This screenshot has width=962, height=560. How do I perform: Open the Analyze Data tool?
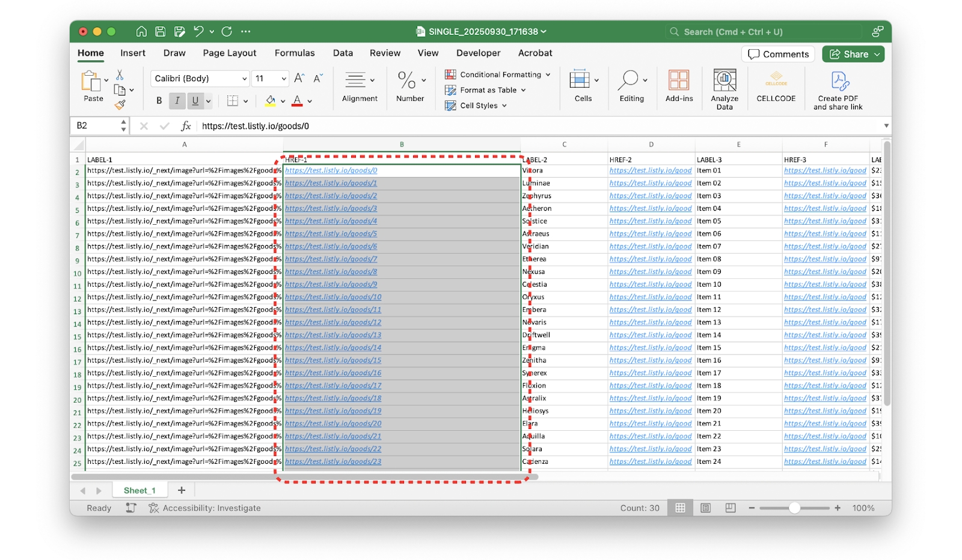725,89
